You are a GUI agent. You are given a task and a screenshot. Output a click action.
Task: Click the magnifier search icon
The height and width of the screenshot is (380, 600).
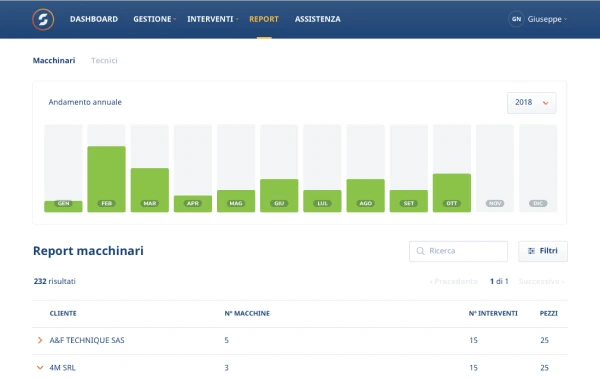point(420,251)
